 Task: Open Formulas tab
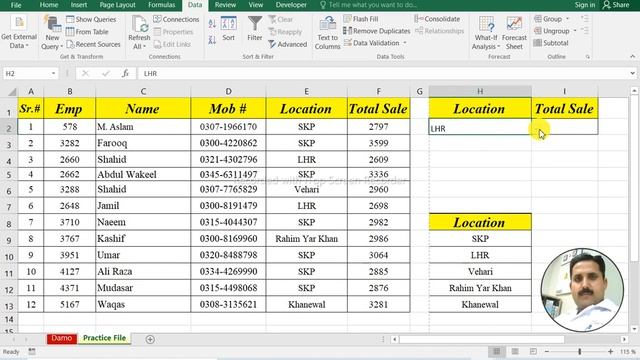tap(161, 5)
